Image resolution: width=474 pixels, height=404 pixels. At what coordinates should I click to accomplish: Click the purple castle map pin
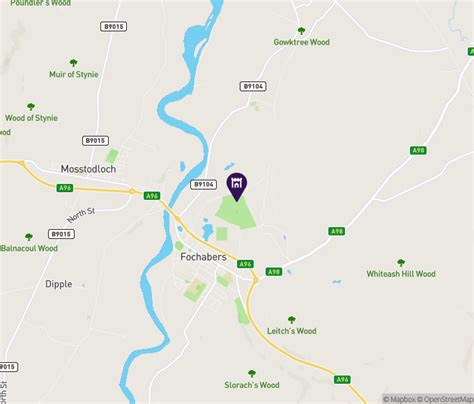(237, 187)
